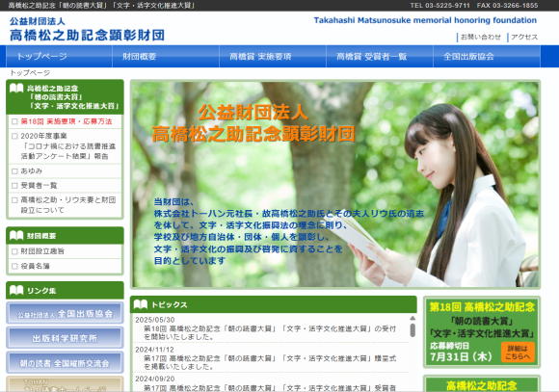Click the TOHAN 朝の読書ホームページ banner
Viewport: 559px width, 392px height.
(x=65, y=384)
